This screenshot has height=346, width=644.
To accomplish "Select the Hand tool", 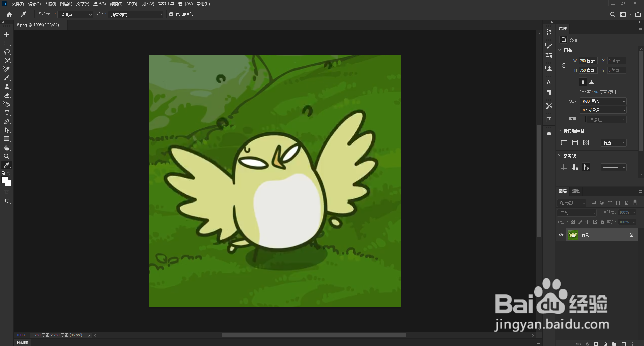I will click(7, 148).
